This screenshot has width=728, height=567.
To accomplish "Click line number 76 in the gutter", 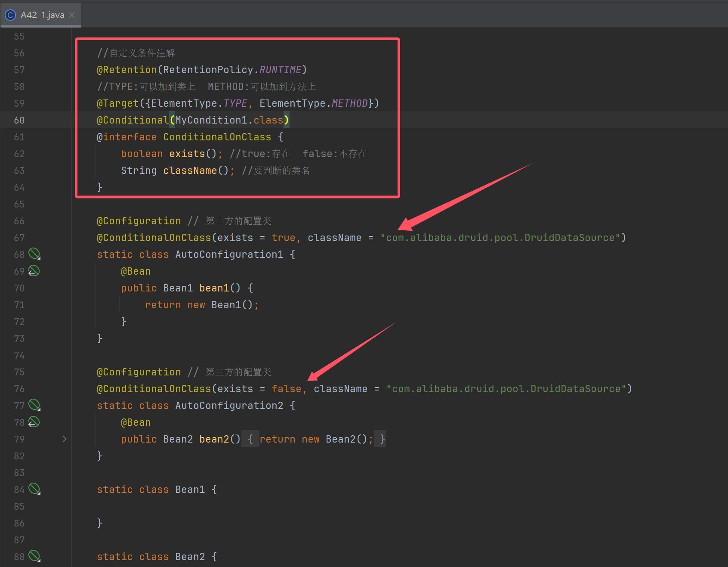I will point(19,389).
